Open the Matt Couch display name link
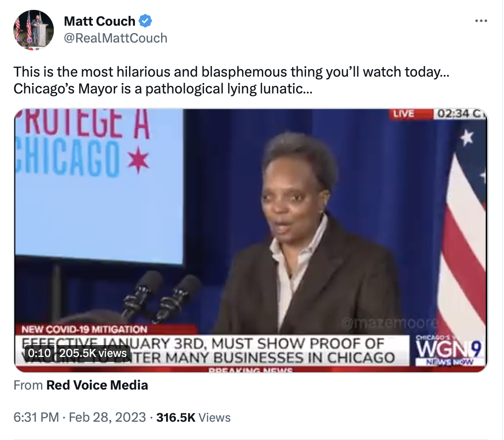504x440 pixels. click(x=100, y=21)
